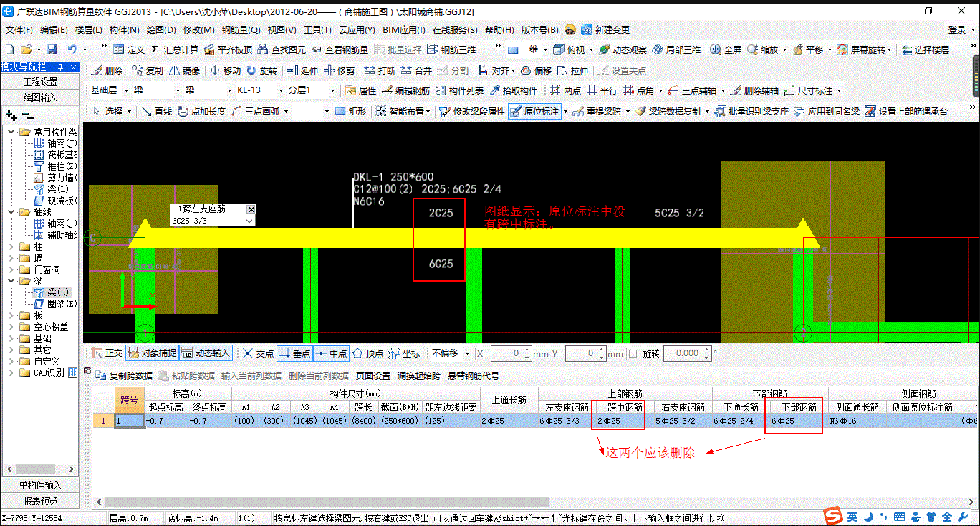This screenshot has width=980, height=526.
Task: Open 报表预览 report preview
Action: (x=41, y=501)
